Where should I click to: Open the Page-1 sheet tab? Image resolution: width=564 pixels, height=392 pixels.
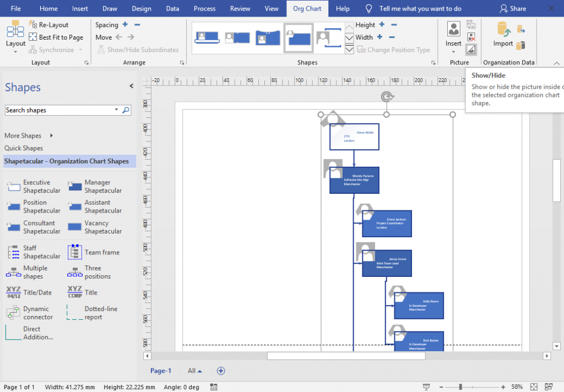(x=161, y=371)
